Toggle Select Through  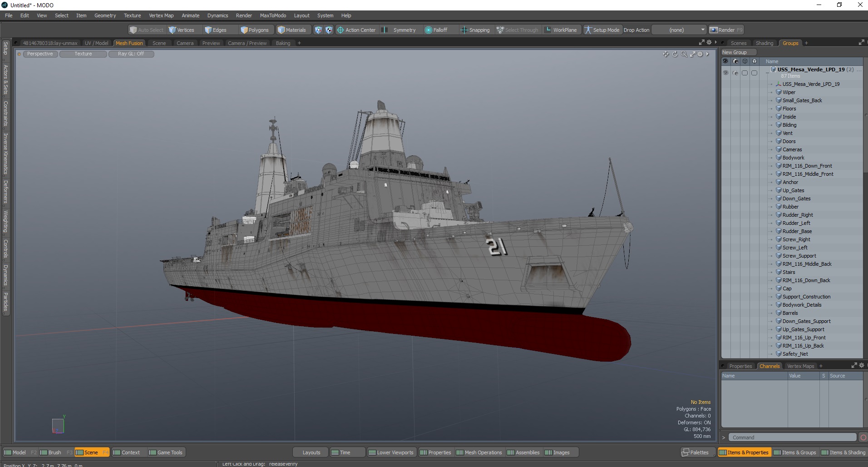coord(518,30)
